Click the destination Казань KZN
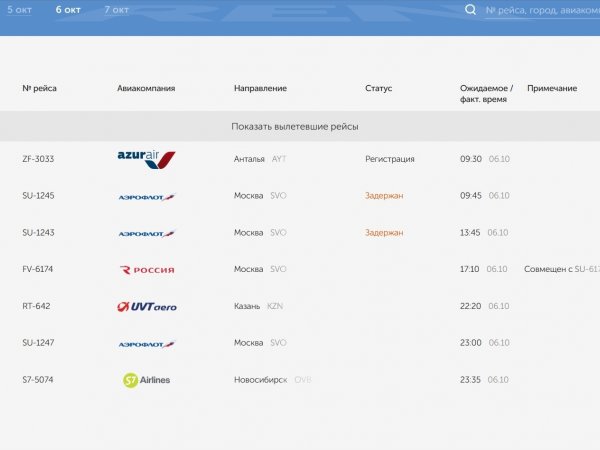The height and width of the screenshot is (450, 600). (x=258, y=306)
